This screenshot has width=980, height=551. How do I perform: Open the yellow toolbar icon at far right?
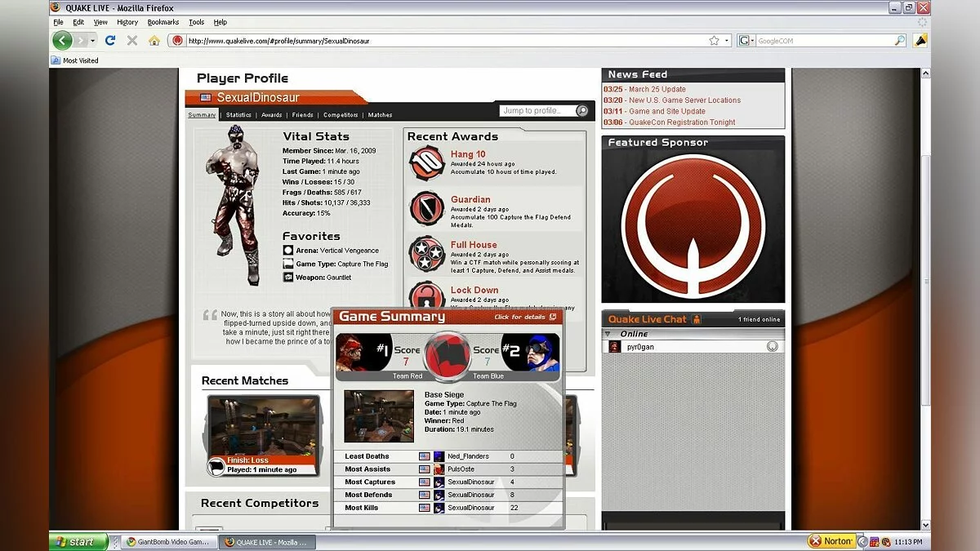pyautogui.click(x=920, y=40)
